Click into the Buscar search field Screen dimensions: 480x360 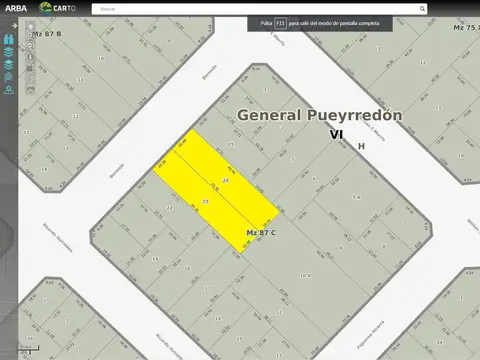coord(255,9)
